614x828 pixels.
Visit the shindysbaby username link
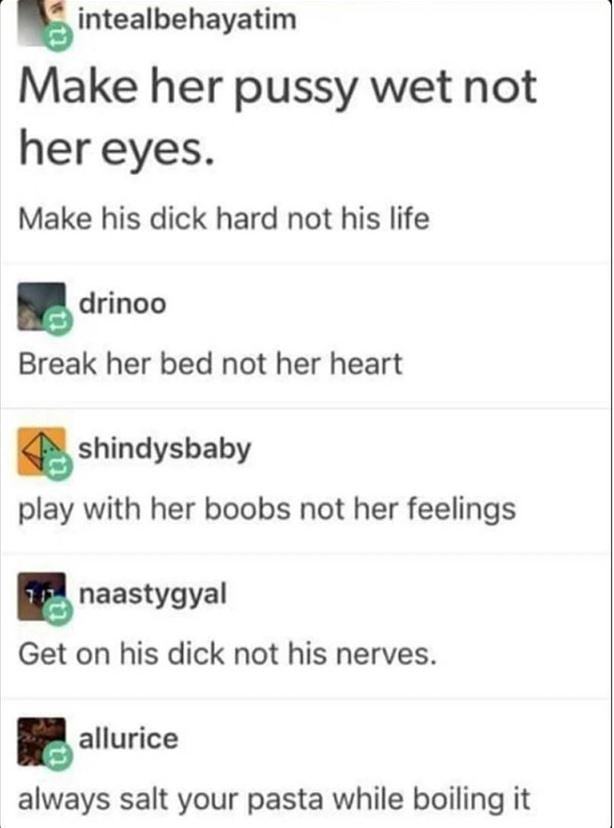coord(165,450)
